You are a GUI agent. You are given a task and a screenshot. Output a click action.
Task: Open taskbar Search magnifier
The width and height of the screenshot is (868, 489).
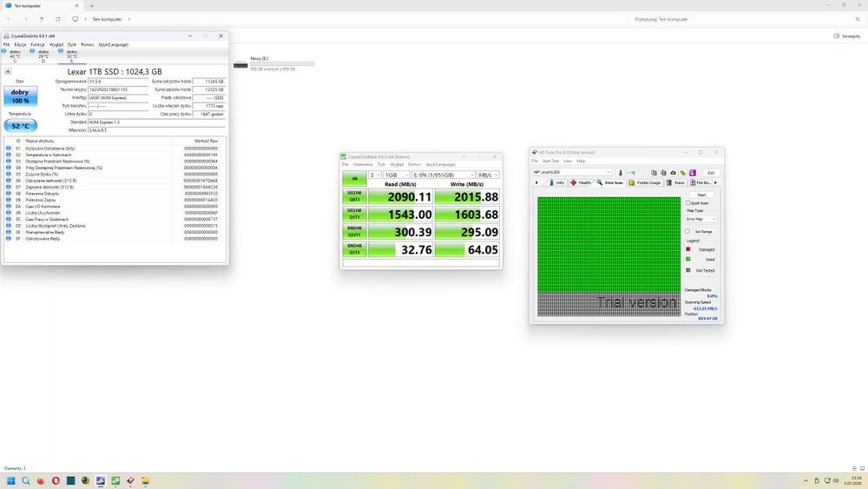click(x=25, y=480)
